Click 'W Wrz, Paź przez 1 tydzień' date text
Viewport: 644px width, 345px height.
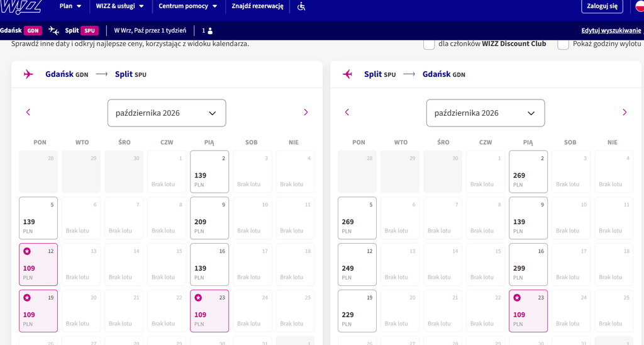tap(150, 30)
